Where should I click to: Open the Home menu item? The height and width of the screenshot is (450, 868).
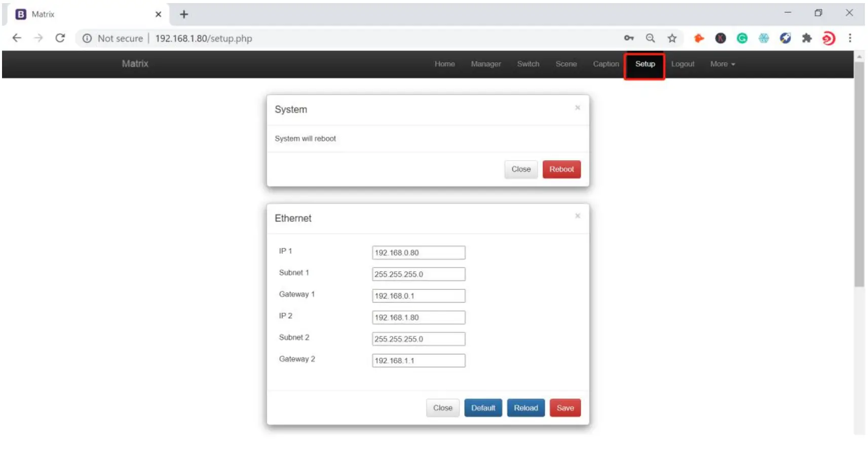444,64
